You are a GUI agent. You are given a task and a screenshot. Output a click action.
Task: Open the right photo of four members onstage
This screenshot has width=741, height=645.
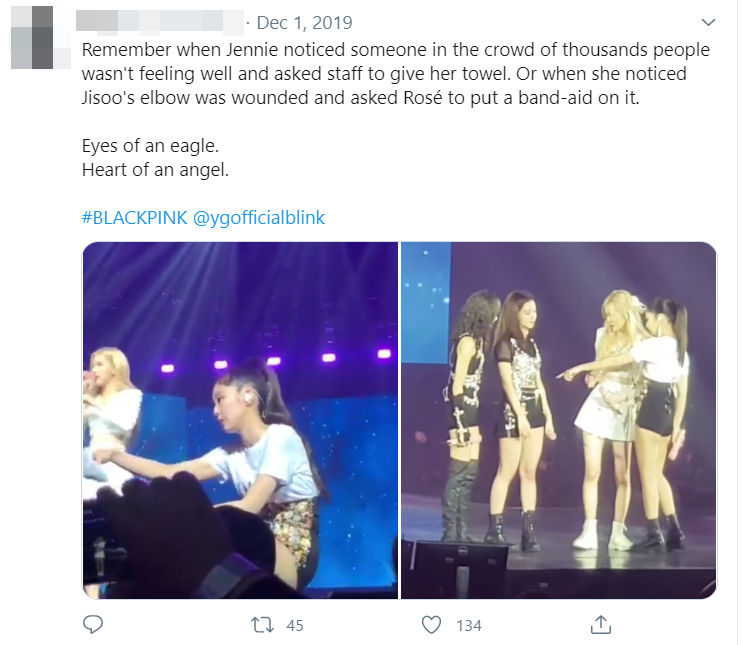click(558, 420)
